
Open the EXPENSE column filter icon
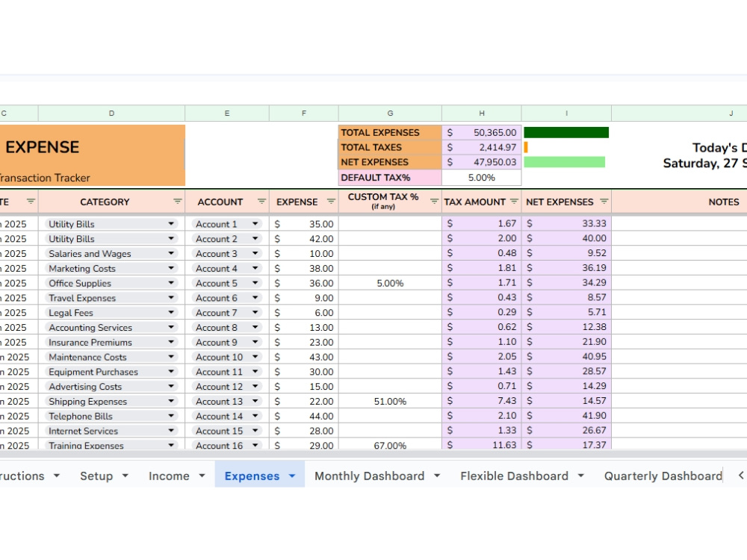(331, 202)
